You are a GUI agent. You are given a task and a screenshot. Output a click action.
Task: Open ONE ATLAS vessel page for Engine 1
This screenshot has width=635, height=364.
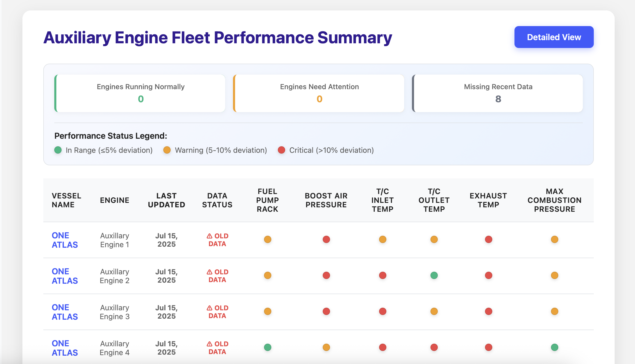click(65, 240)
